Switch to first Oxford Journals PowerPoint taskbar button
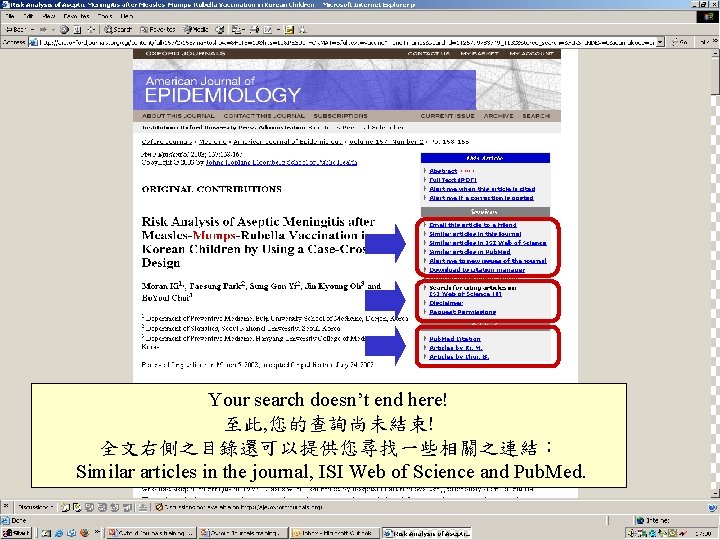720x540 pixels. (x=151, y=533)
